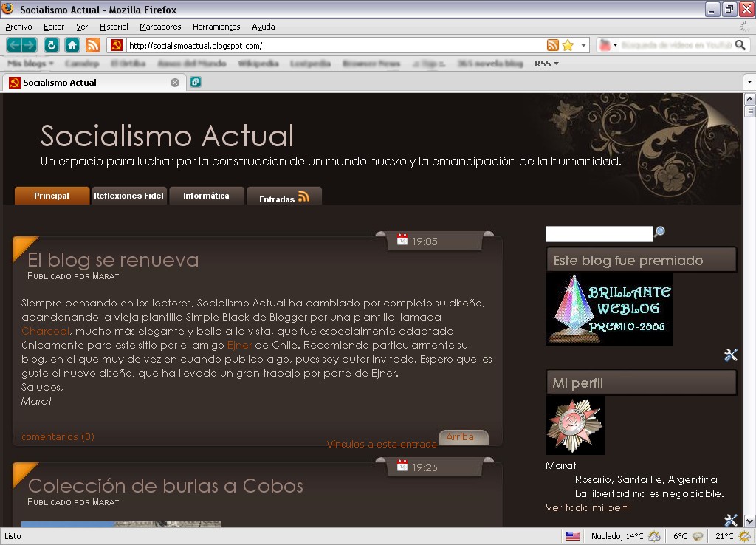Click the wrench edit icon below the award image

pos(730,355)
